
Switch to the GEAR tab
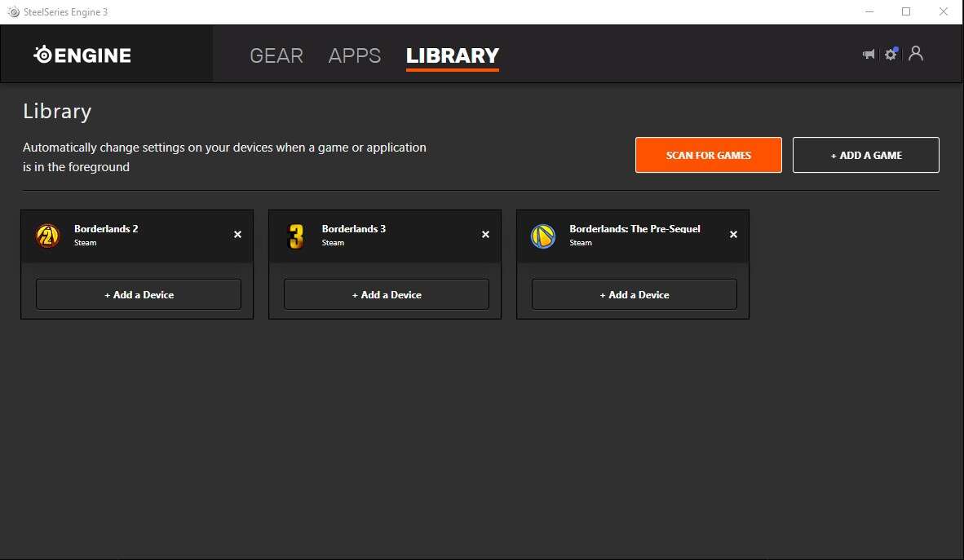[x=276, y=55]
